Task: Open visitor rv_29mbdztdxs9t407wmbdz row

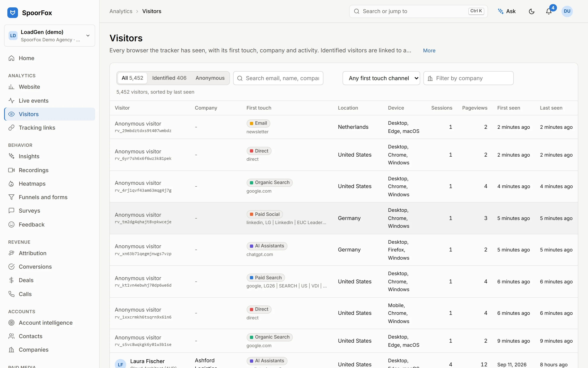Action: (x=344, y=127)
